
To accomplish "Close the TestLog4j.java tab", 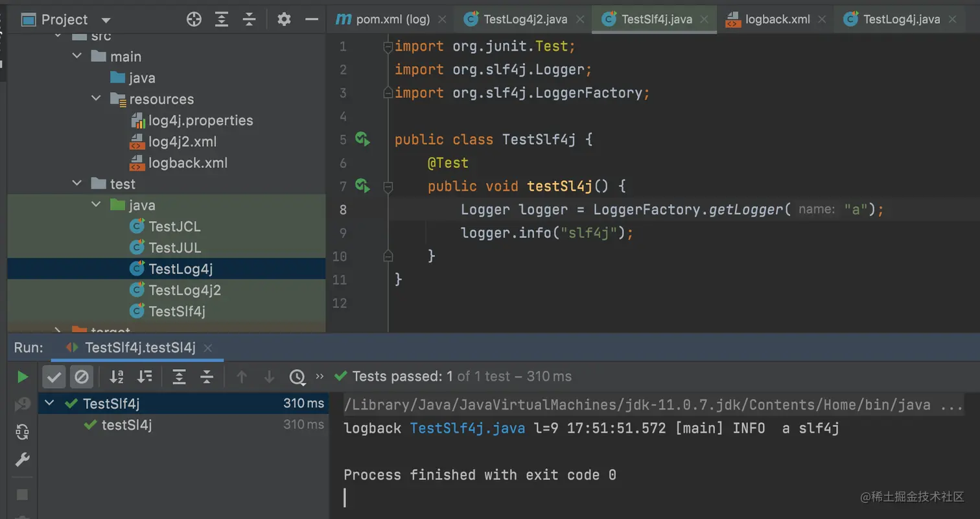I will point(953,19).
